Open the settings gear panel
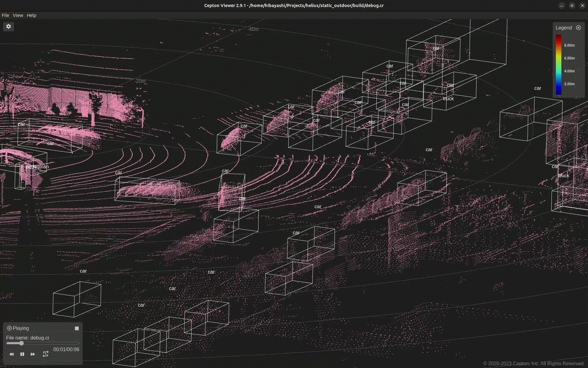The height and width of the screenshot is (368, 588). (x=9, y=27)
